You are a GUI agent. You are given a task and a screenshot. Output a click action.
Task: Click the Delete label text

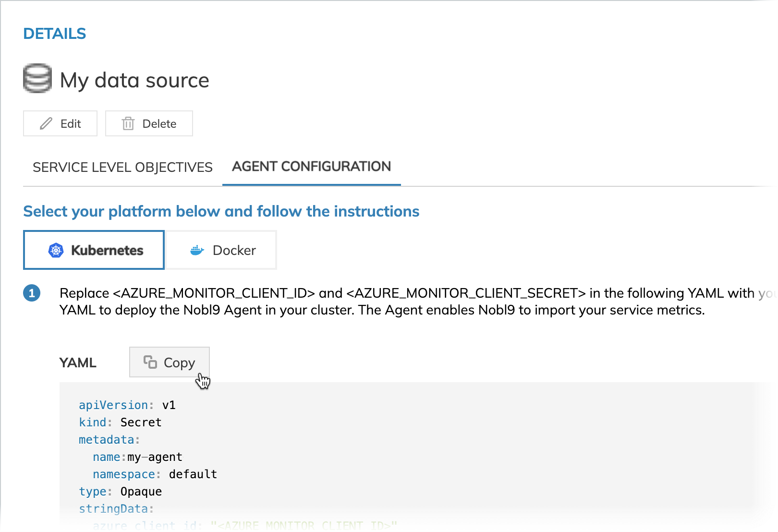(x=159, y=124)
